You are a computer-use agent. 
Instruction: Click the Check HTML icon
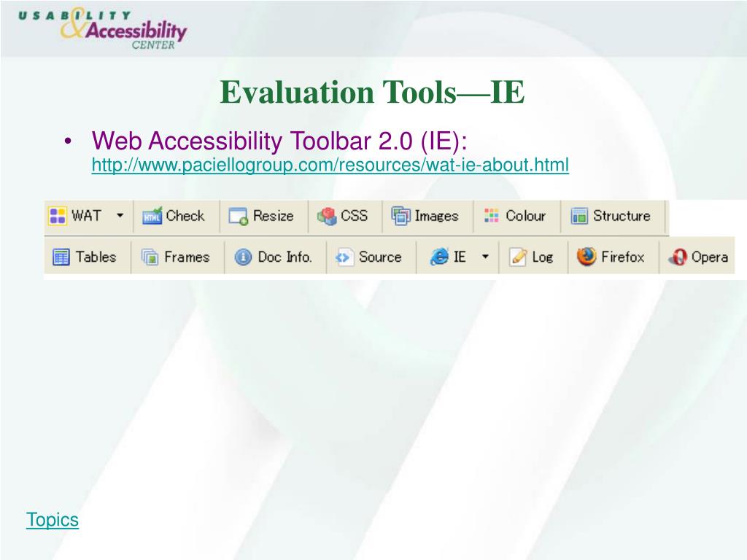pos(152,216)
